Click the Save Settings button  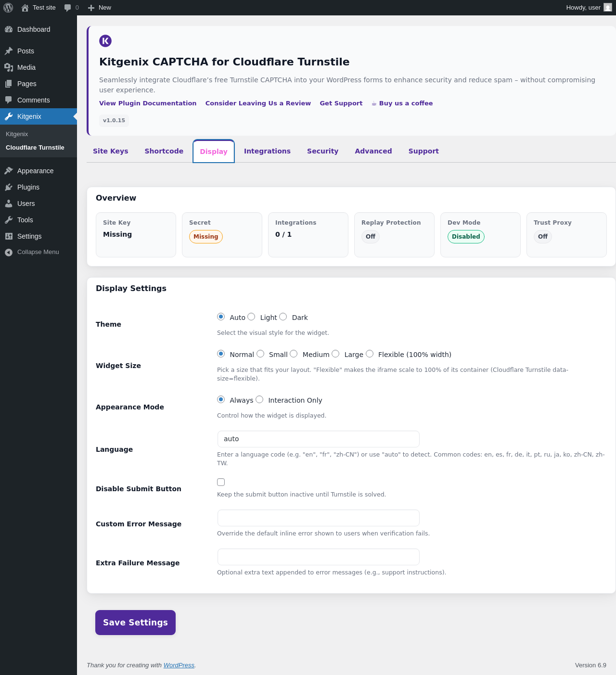tap(135, 623)
